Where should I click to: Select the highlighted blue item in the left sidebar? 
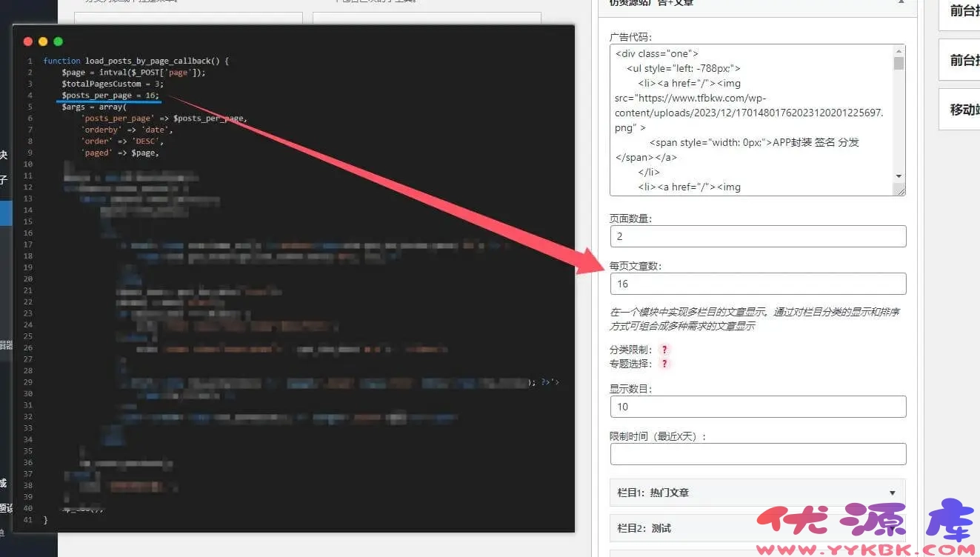click(4, 213)
